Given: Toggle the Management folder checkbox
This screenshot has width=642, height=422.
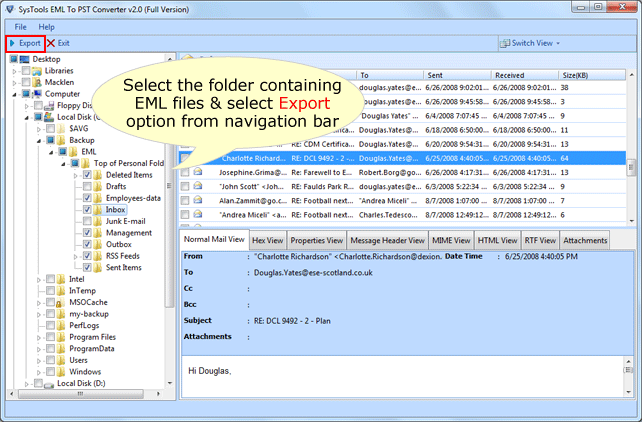Looking at the screenshot, I should [87, 233].
